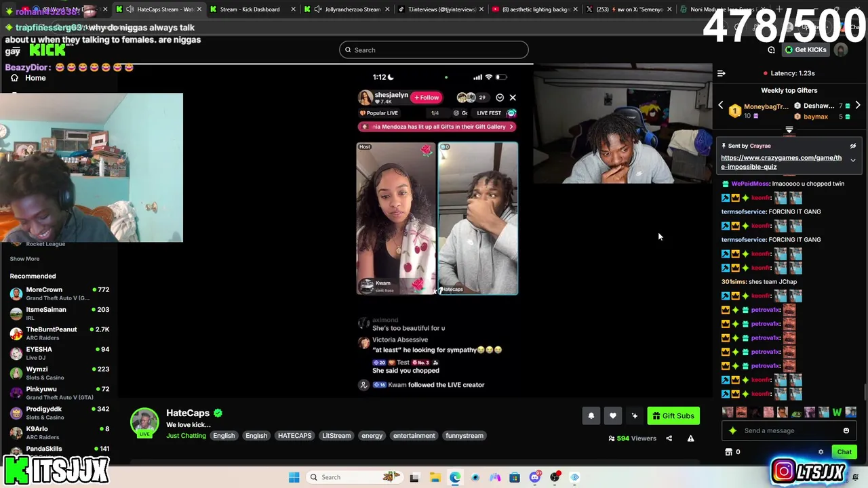
Task: Click the green Chat send button
Action: tap(844, 452)
